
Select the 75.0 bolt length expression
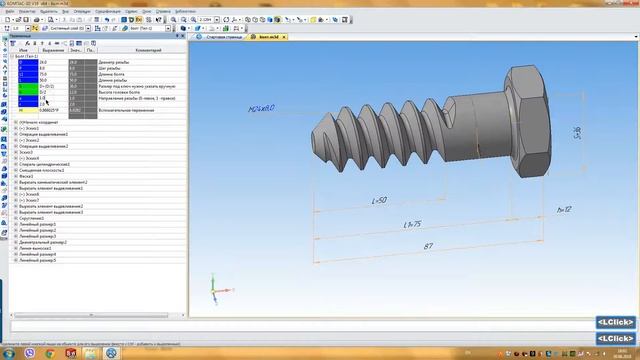[53, 74]
